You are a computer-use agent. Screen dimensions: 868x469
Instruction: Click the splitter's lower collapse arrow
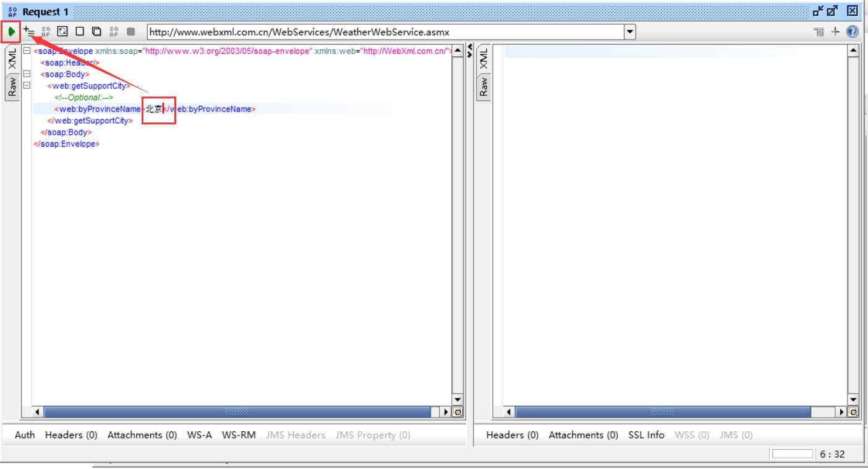tap(470, 54)
